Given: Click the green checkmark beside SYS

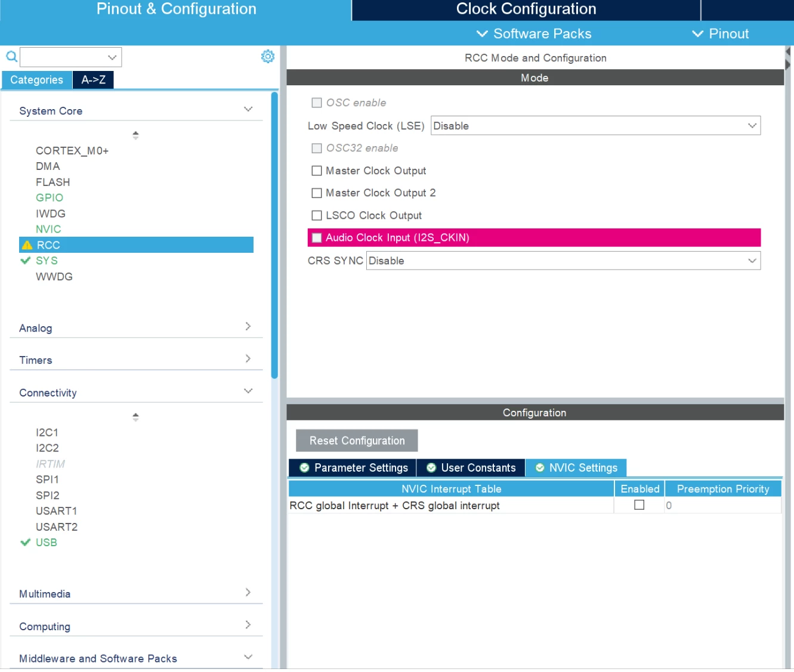Looking at the screenshot, I should click(x=25, y=261).
